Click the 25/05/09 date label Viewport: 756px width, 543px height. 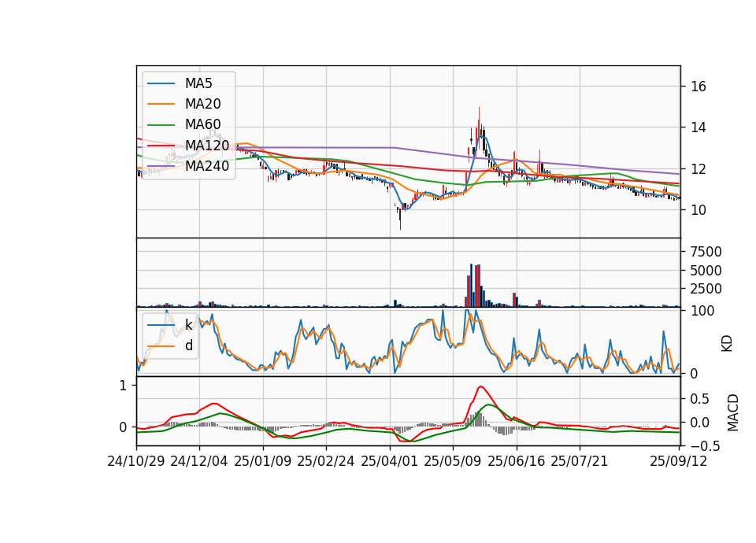coord(453,461)
